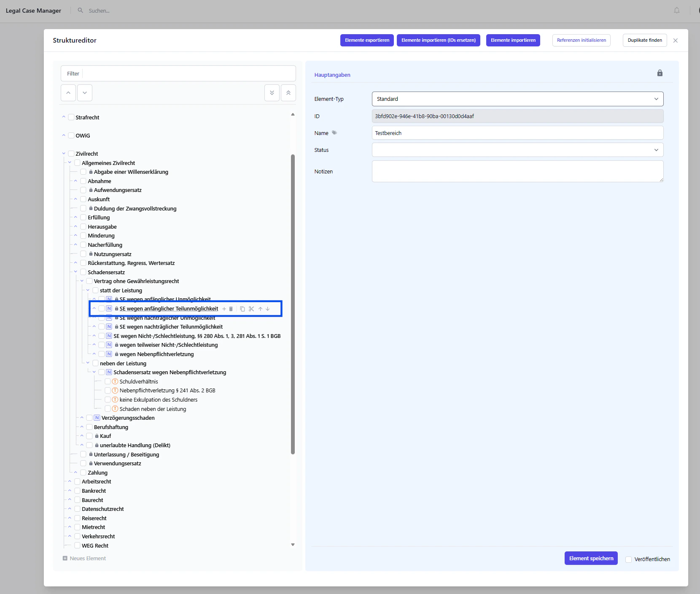The width and height of the screenshot is (700, 594).
Task: Check the Arbeitsrecht checkbox
Action: (x=77, y=481)
